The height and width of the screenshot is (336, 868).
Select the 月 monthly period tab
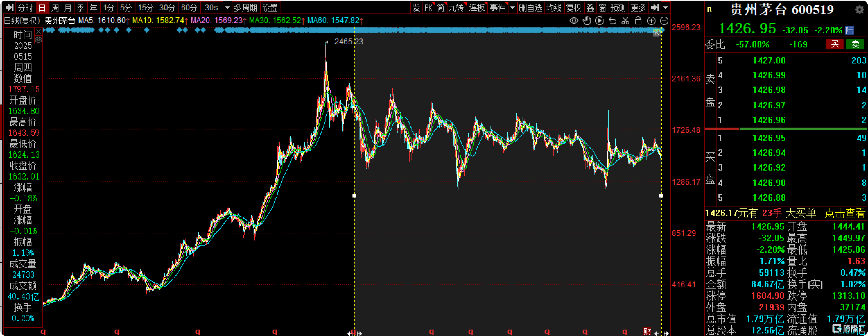click(68, 7)
